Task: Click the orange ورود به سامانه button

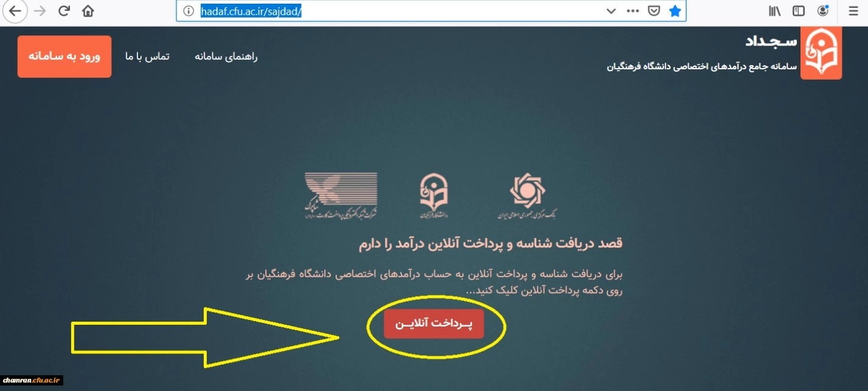Action: tap(64, 57)
